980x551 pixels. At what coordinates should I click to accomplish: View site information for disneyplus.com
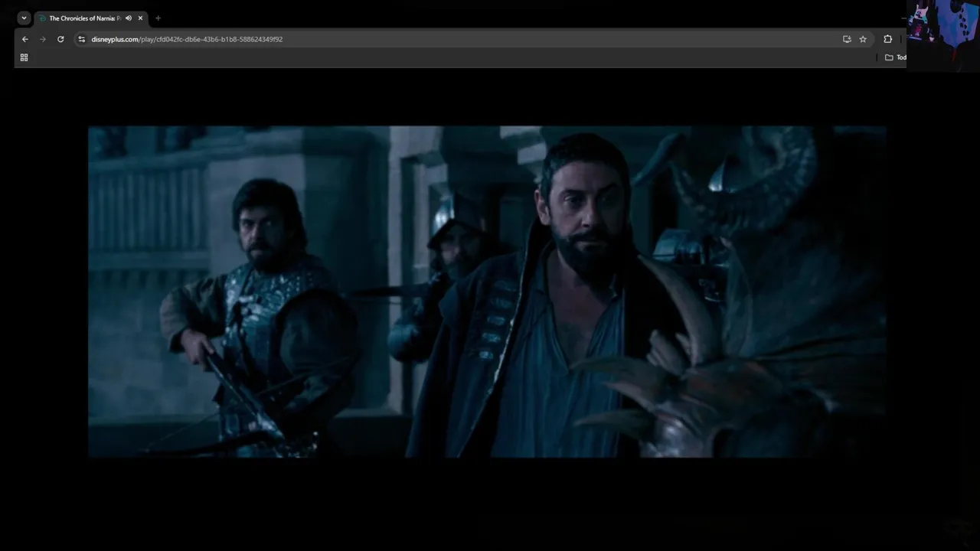[82, 39]
